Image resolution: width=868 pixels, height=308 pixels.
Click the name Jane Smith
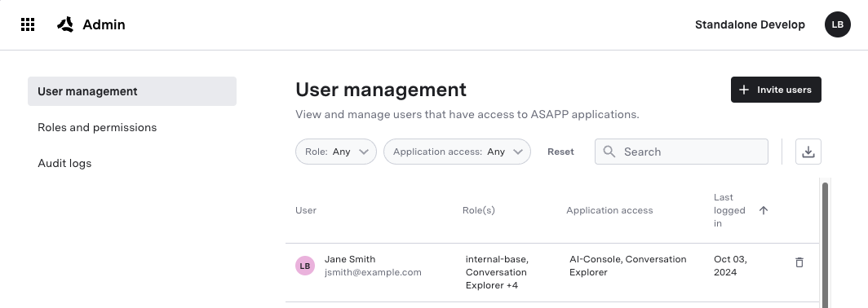[x=350, y=259]
